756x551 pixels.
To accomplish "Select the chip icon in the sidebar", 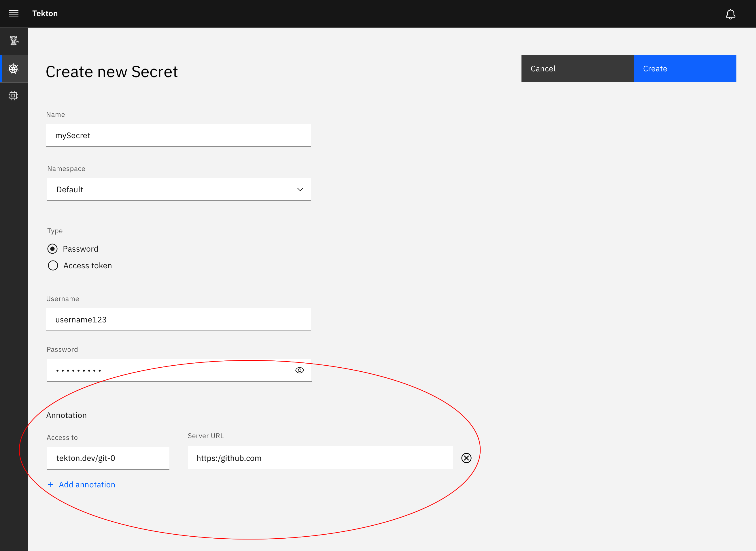I will click(x=14, y=96).
